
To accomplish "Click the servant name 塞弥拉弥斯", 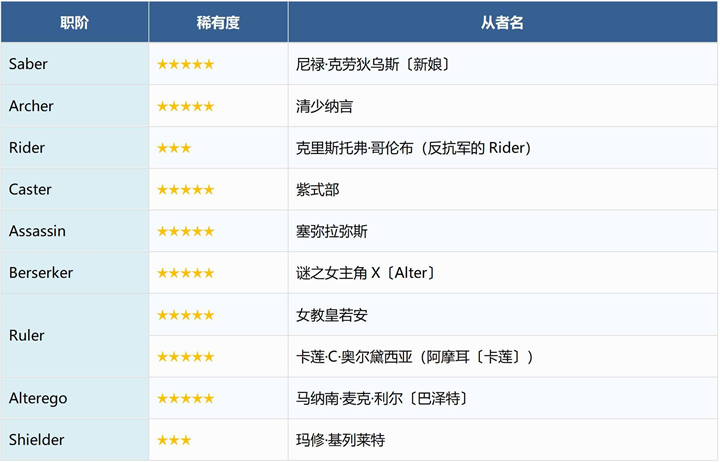I will point(332,232).
